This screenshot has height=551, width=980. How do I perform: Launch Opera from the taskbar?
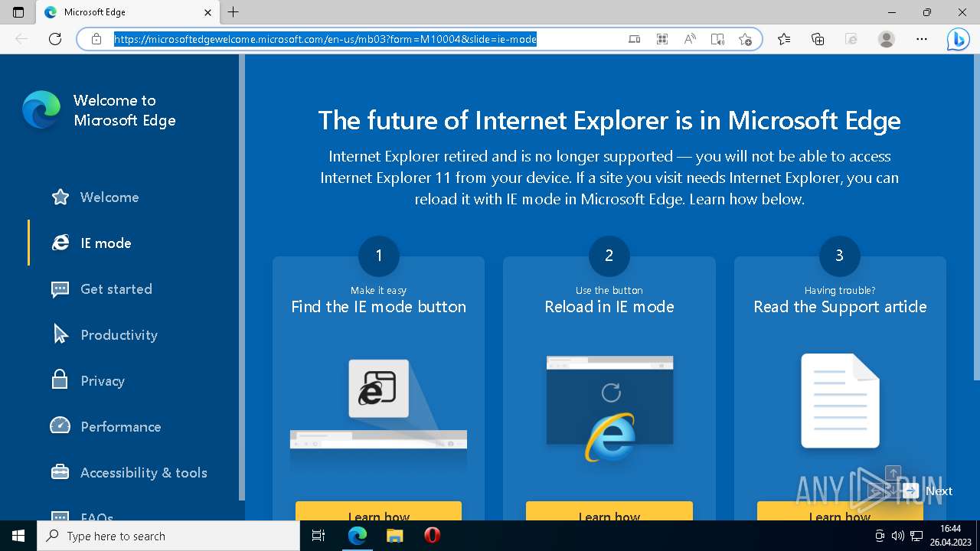tap(432, 536)
